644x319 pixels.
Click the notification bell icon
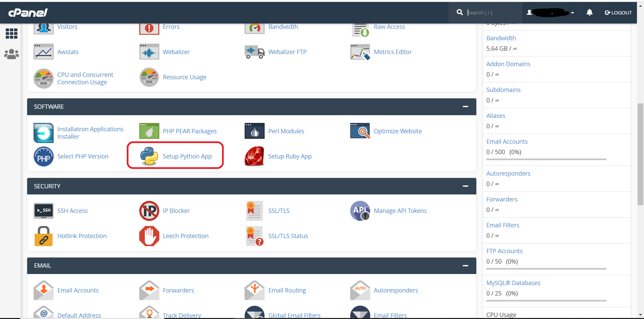click(589, 12)
